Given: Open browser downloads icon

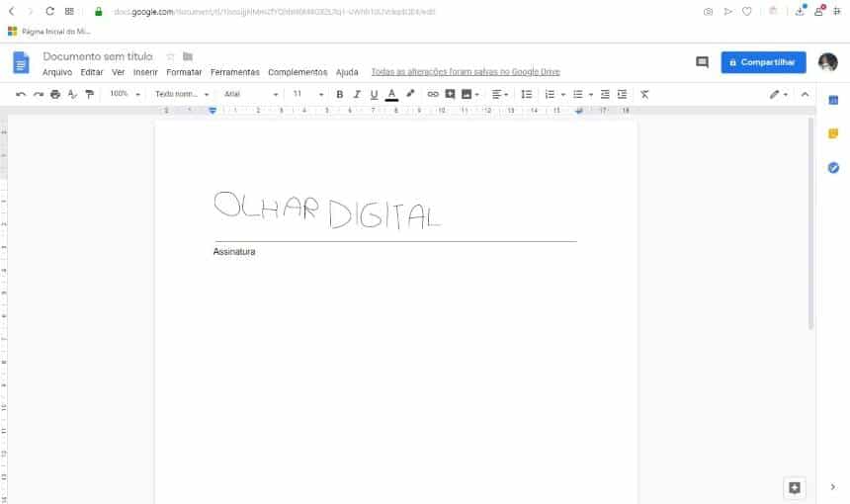Looking at the screenshot, I should click(x=800, y=12).
